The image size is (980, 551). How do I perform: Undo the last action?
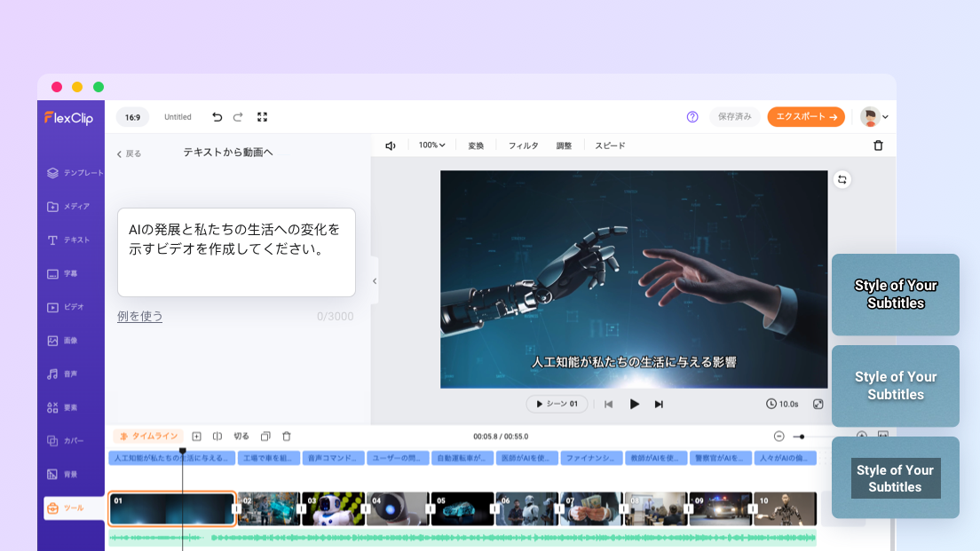click(217, 117)
